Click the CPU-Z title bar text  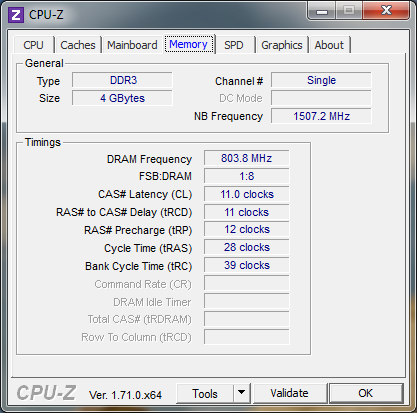pos(46,15)
